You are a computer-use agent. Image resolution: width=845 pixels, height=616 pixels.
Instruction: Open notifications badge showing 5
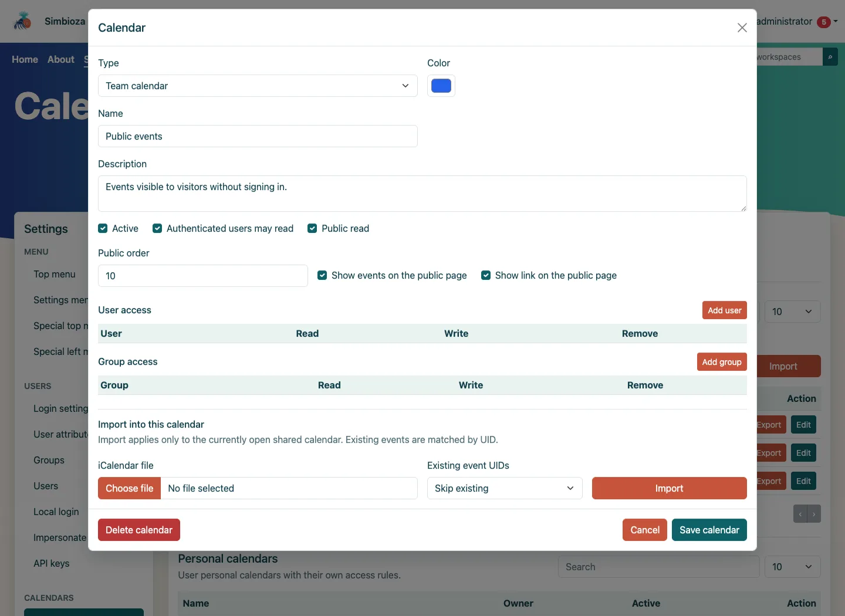point(824,22)
